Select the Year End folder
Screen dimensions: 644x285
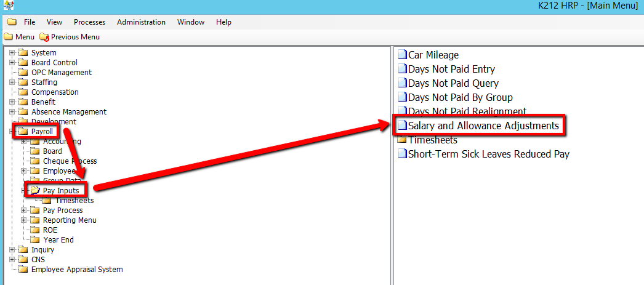click(58, 240)
